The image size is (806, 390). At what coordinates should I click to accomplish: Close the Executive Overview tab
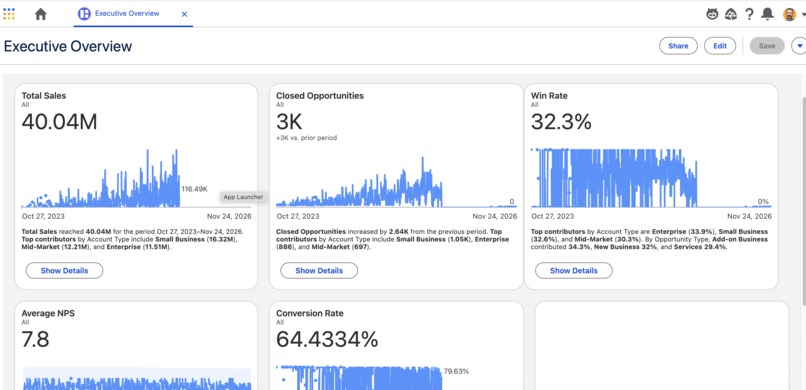pos(185,14)
